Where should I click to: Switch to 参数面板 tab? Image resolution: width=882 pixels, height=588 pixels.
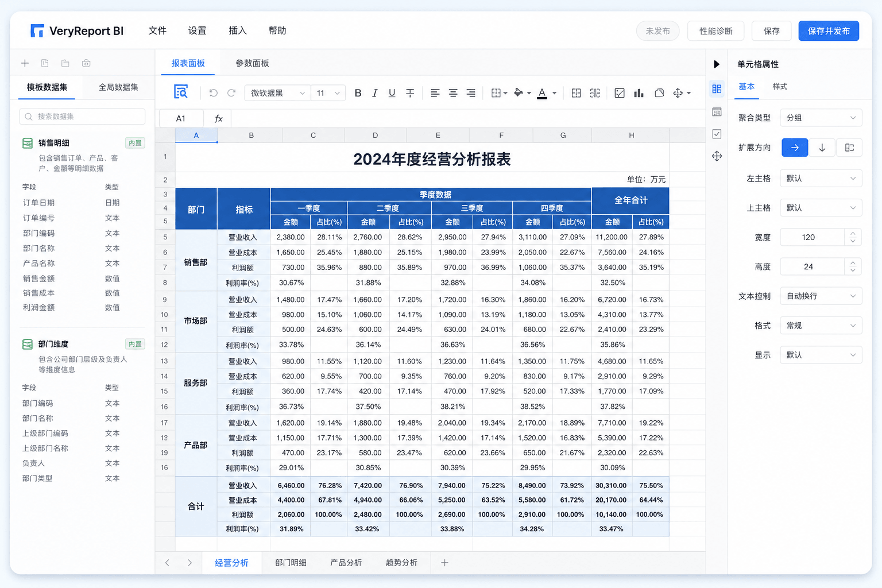[252, 63]
